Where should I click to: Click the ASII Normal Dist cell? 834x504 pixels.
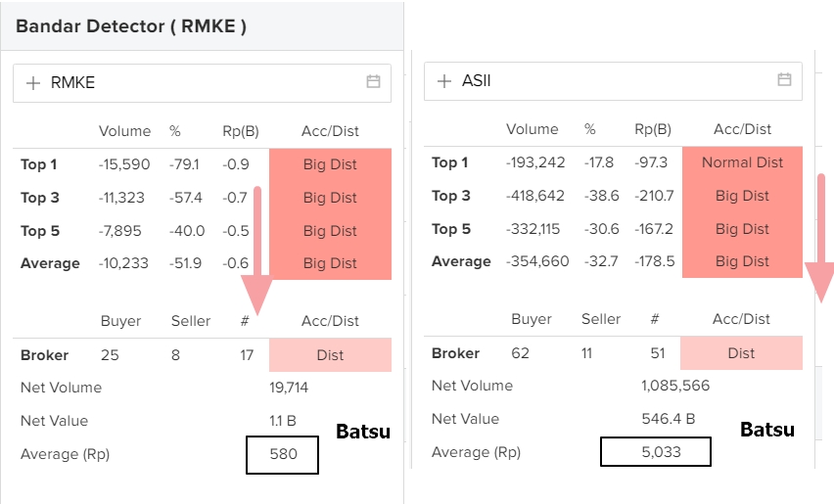742,162
